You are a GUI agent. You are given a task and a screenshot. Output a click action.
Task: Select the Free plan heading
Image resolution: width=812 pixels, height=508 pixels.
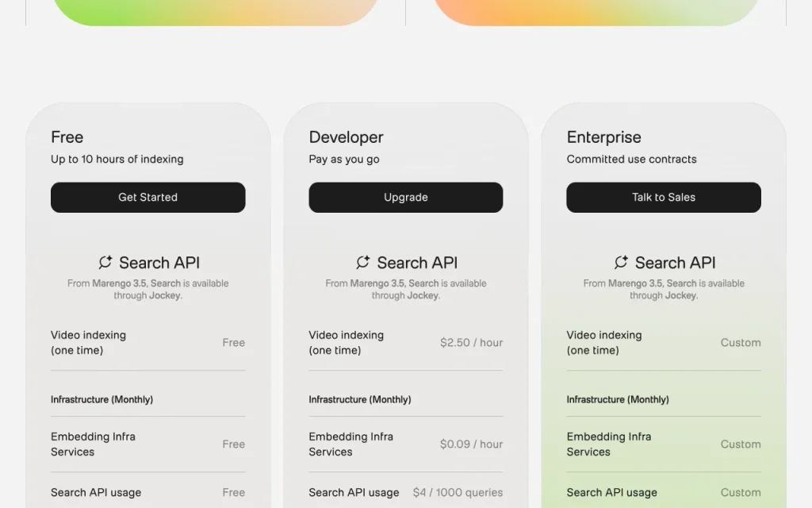(x=67, y=137)
